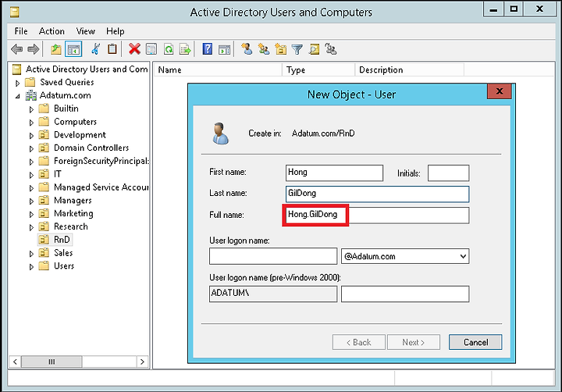Image resolution: width=562 pixels, height=392 pixels.
Task: Close the New Object - User dialog
Action: click(x=500, y=91)
